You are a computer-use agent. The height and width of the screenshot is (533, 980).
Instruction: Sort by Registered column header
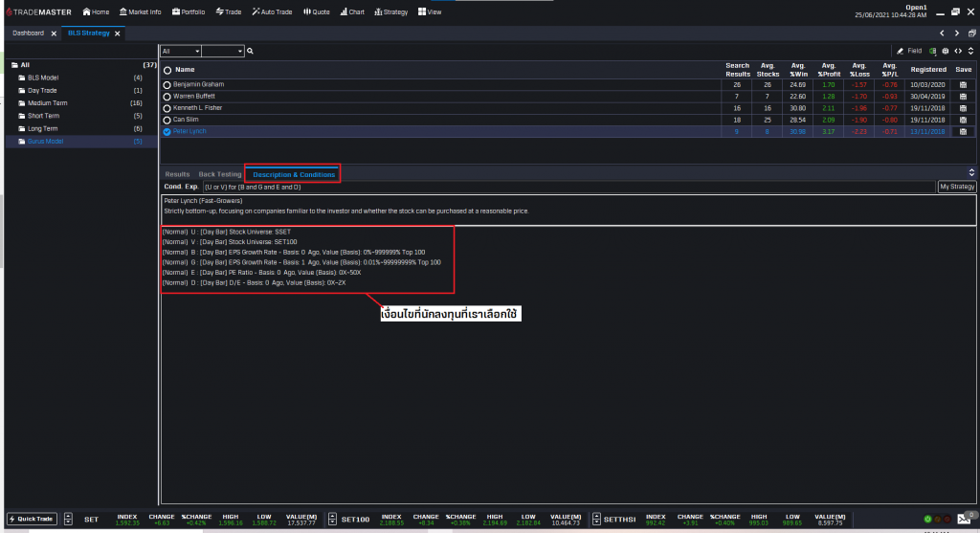point(928,70)
